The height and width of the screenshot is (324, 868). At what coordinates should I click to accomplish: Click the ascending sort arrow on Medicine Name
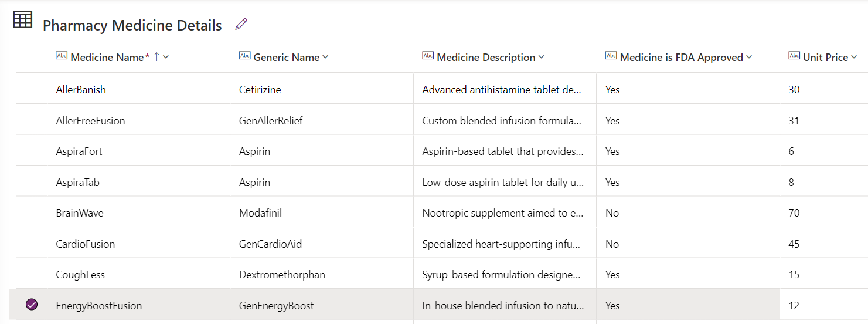[x=156, y=57]
